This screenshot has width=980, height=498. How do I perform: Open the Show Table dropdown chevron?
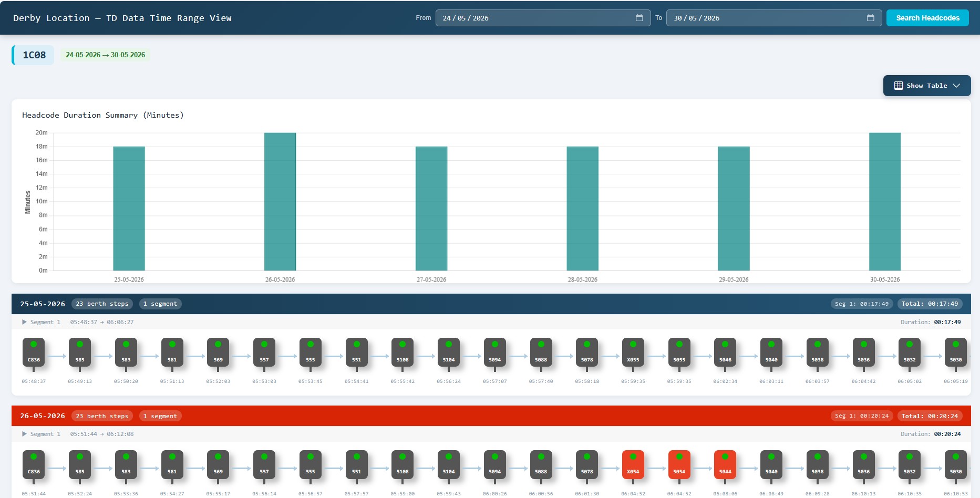(x=956, y=86)
